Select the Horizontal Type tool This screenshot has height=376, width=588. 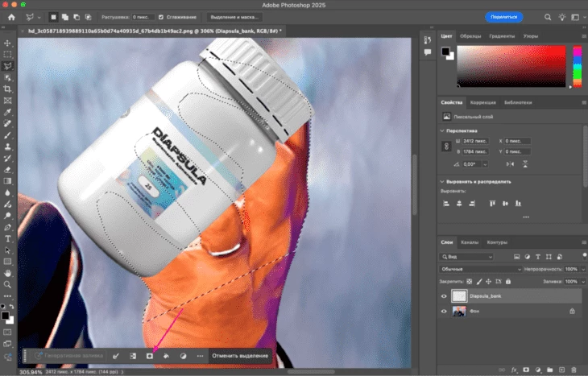(x=7, y=239)
